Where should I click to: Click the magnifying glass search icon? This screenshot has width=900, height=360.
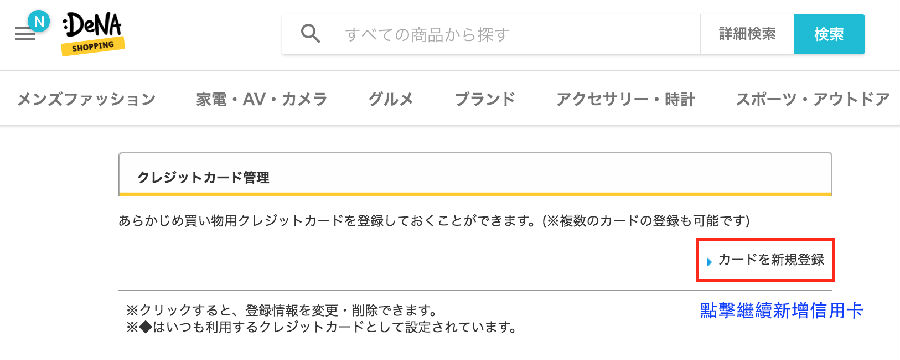point(311,34)
